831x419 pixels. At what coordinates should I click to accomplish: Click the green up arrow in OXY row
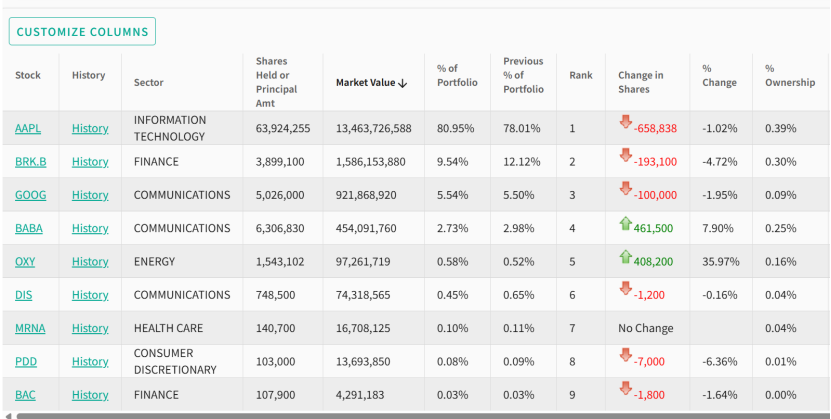[x=625, y=256]
